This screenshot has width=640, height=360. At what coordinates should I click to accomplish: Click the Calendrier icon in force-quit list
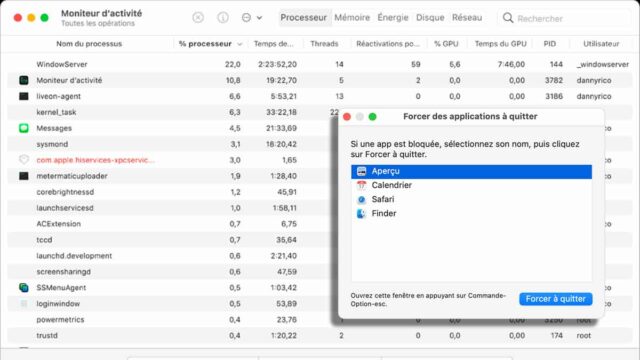tap(361, 185)
